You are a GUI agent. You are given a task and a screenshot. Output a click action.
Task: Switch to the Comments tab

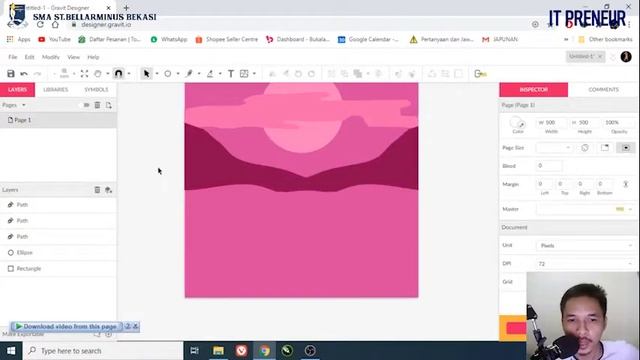point(603,90)
